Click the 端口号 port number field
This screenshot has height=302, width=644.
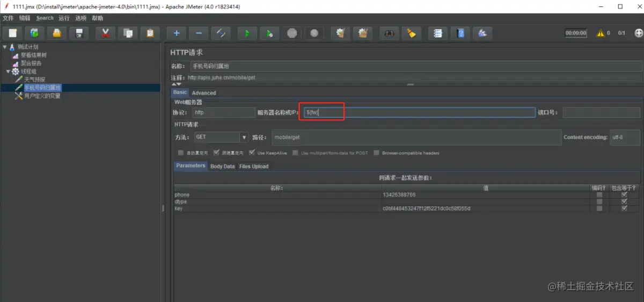click(x=601, y=113)
